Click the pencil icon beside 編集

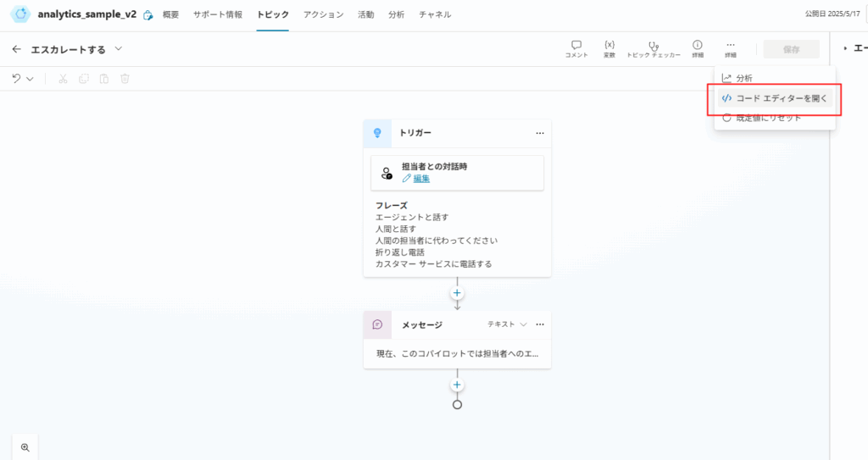pos(406,178)
